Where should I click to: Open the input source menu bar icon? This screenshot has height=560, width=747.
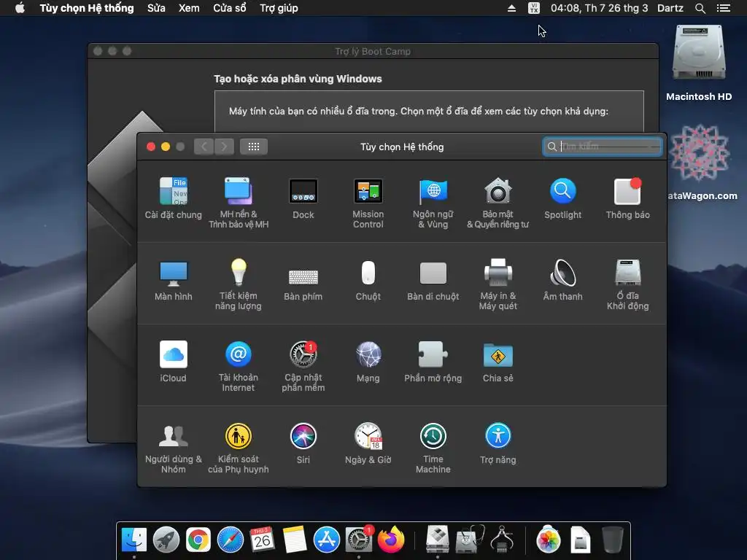coord(534,8)
